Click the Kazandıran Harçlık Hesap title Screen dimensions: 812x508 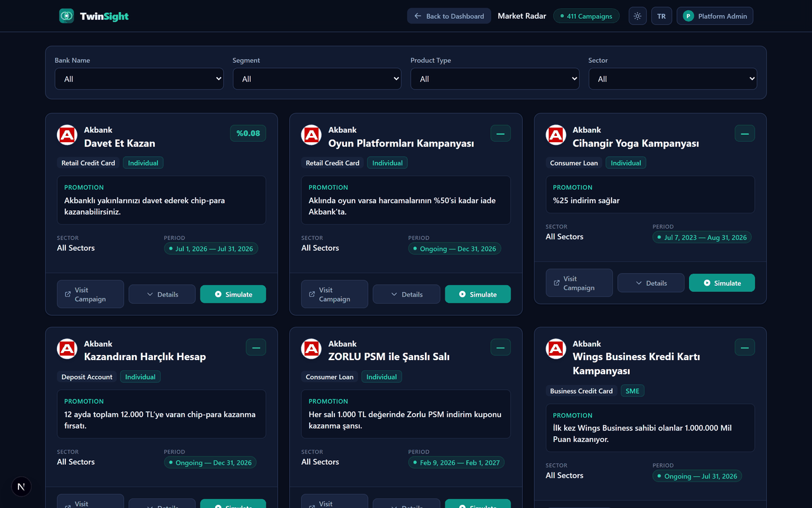coord(145,357)
